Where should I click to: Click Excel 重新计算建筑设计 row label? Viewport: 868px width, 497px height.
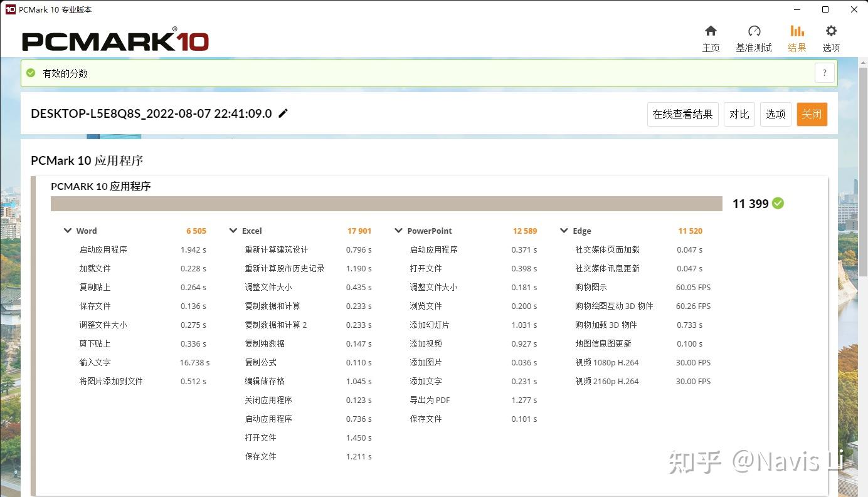[277, 249]
